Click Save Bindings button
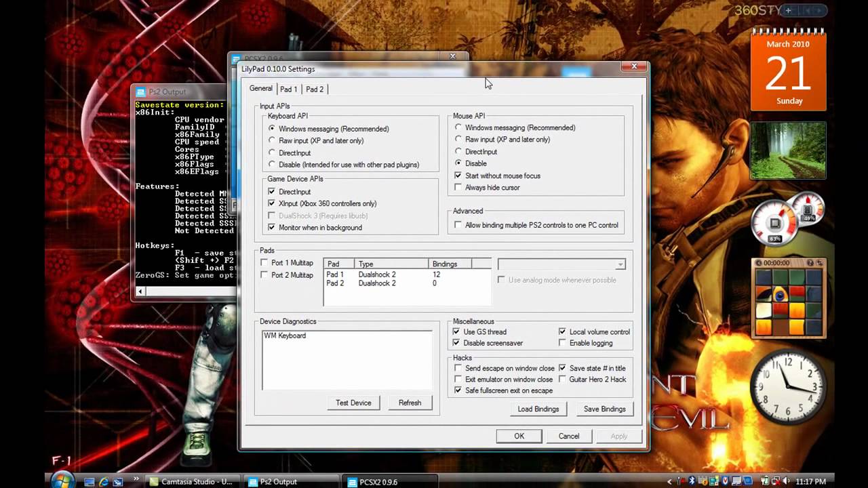 604,409
